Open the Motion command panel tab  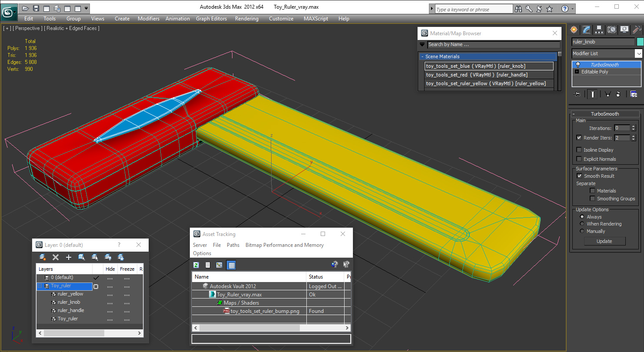point(612,30)
